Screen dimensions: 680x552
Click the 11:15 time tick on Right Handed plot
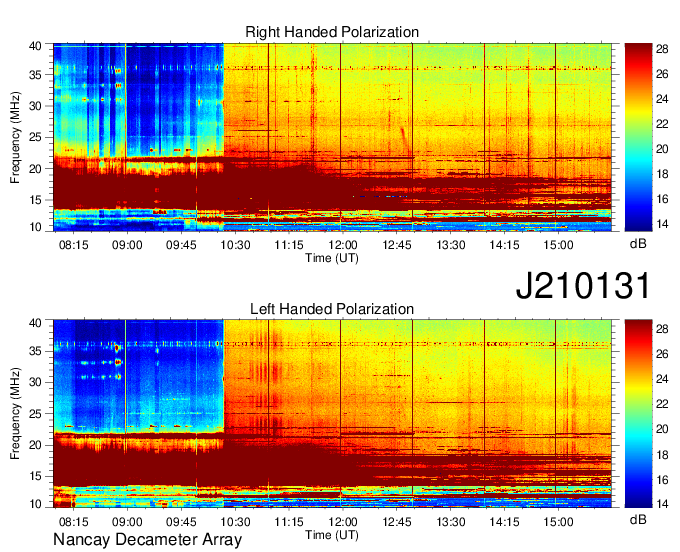pos(289,245)
